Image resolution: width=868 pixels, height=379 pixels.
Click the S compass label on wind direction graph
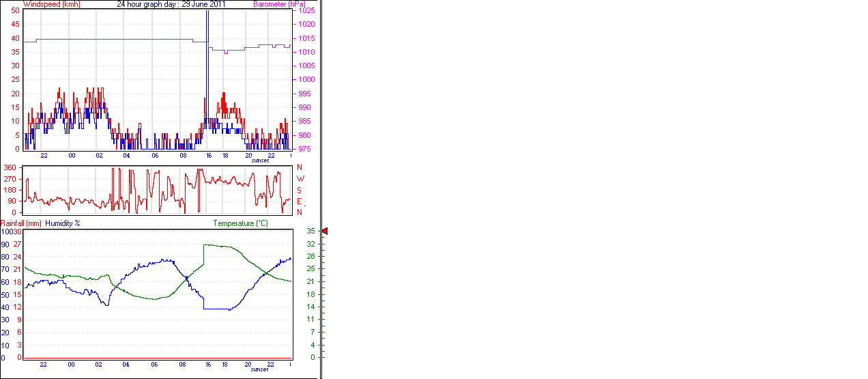tap(300, 190)
